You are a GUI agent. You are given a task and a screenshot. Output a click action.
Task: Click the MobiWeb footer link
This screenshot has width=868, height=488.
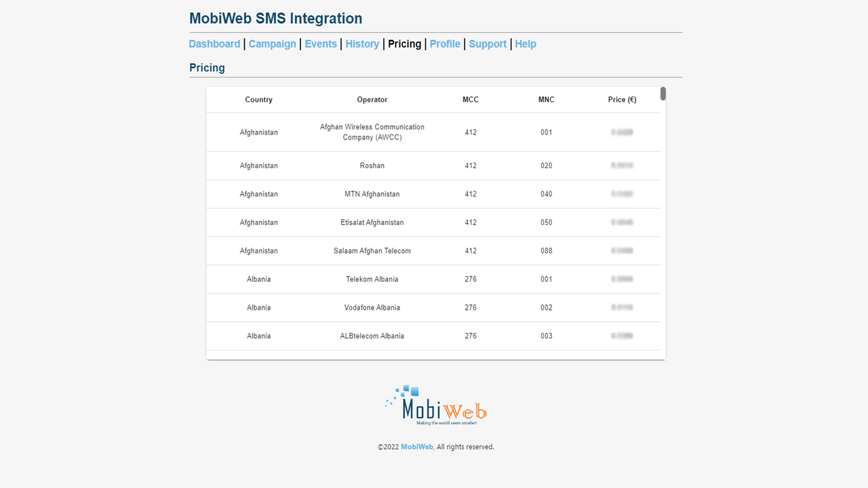click(417, 447)
